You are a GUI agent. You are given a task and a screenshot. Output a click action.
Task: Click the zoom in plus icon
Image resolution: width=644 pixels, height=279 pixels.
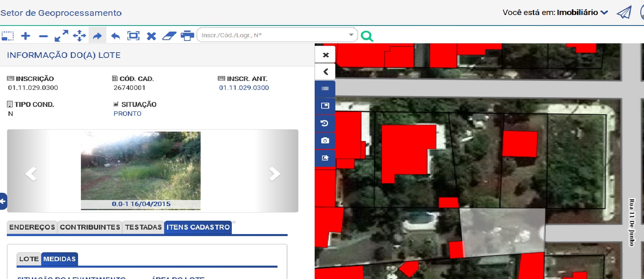pos(25,36)
